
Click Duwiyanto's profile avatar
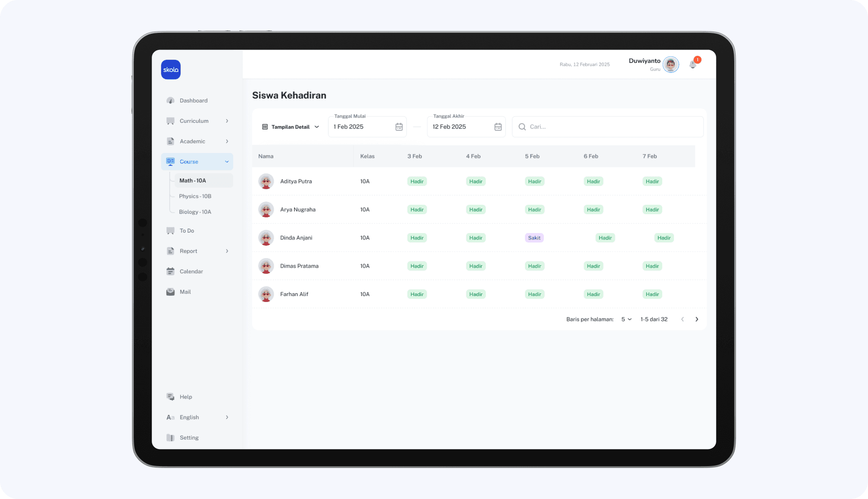point(671,65)
